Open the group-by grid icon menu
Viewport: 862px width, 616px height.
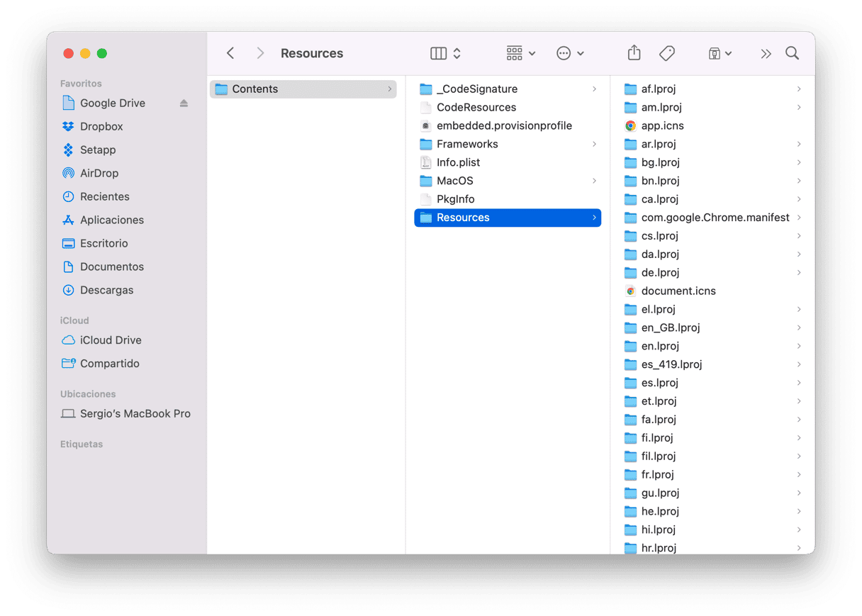[x=521, y=53]
